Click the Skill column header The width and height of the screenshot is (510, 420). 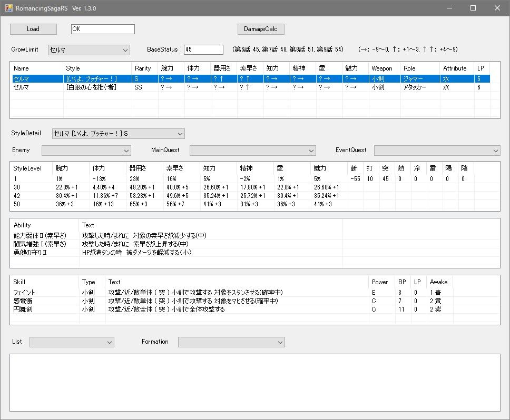pos(45,282)
